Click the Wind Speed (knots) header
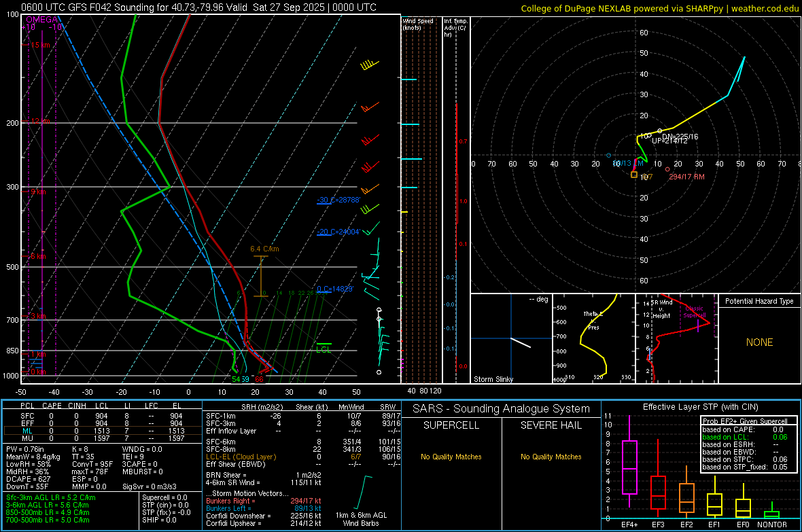Image resolution: width=802 pixels, height=532 pixels. [418, 24]
